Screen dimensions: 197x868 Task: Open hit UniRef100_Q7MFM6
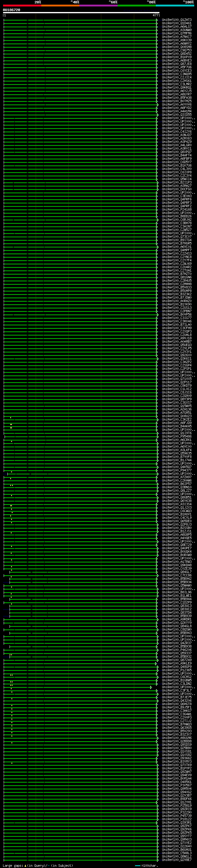pyautogui.click(x=177, y=33)
